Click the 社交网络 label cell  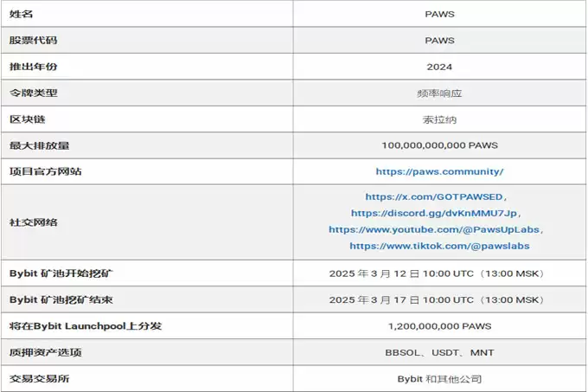(x=147, y=222)
